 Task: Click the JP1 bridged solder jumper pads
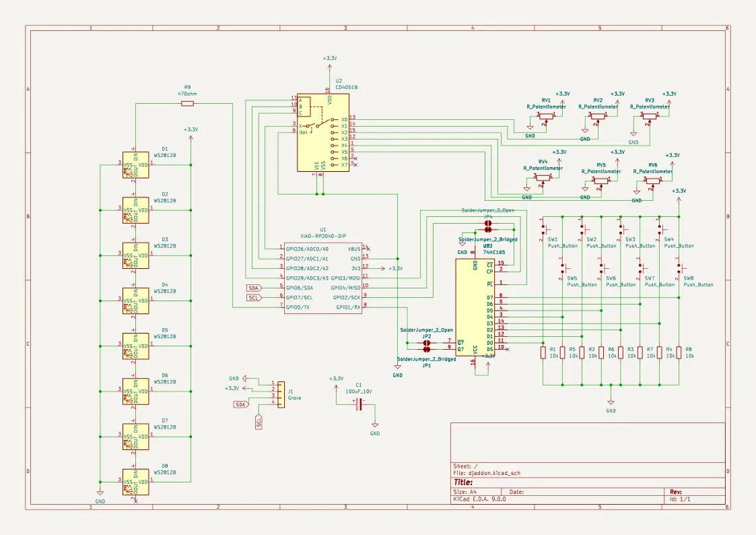tap(427, 349)
